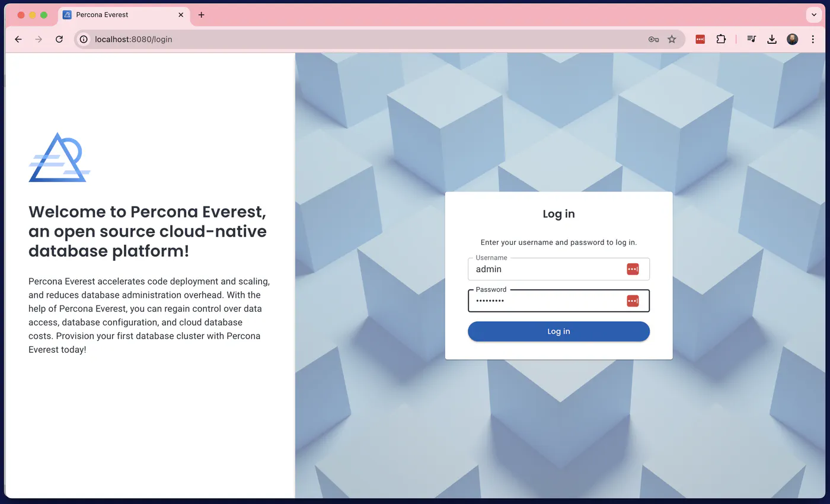The width and height of the screenshot is (830, 504).
Task: Open the Chrome three-dot menu
Action: point(813,39)
